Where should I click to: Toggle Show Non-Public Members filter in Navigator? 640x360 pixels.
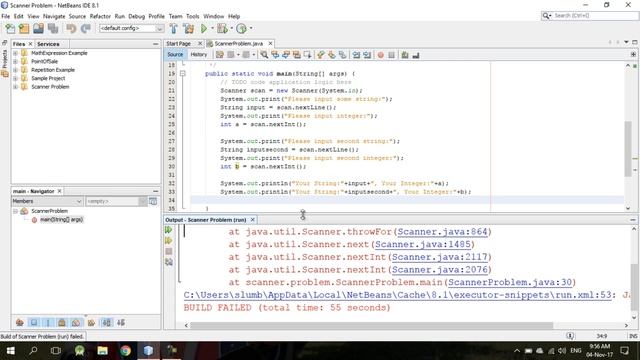click(x=62, y=322)
